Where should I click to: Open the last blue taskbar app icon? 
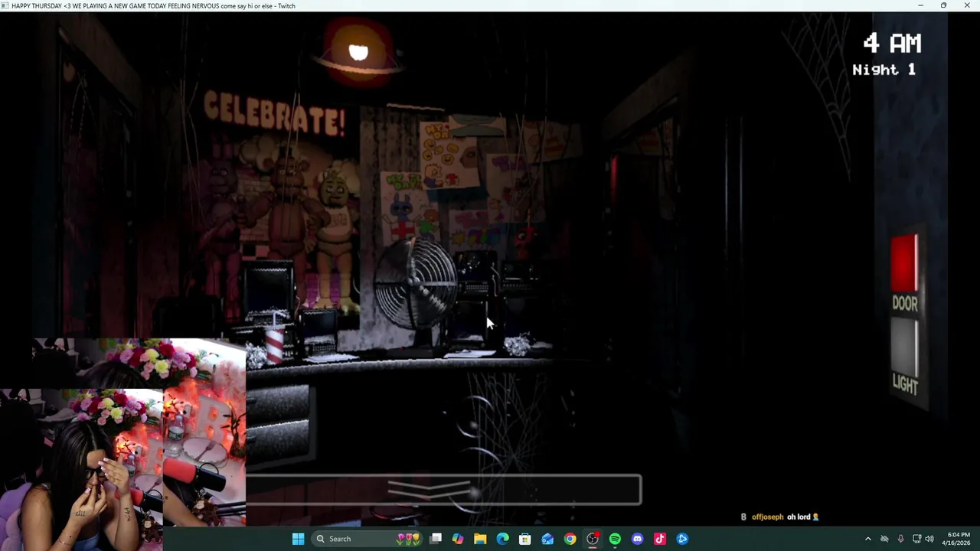click(x=682, y=539)
